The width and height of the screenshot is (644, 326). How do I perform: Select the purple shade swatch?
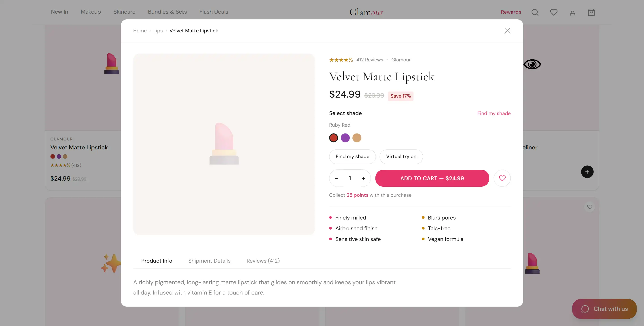point(345,138)
